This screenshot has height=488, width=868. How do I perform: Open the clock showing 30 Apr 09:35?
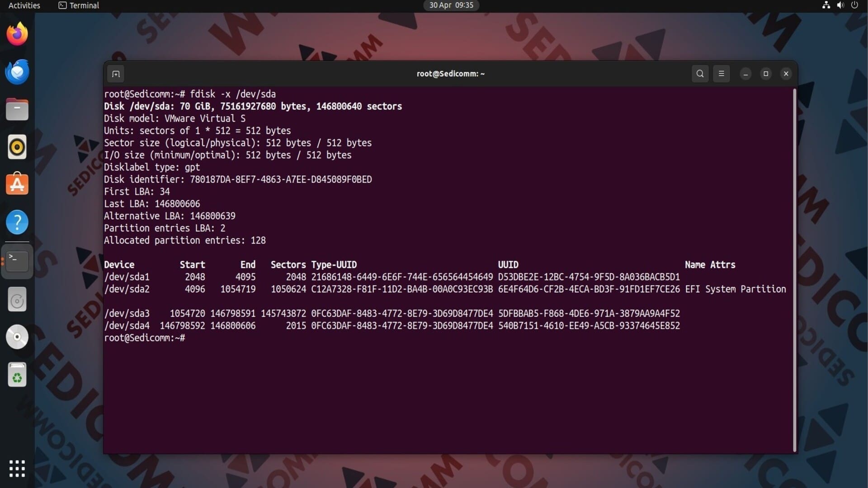point(451,5)
